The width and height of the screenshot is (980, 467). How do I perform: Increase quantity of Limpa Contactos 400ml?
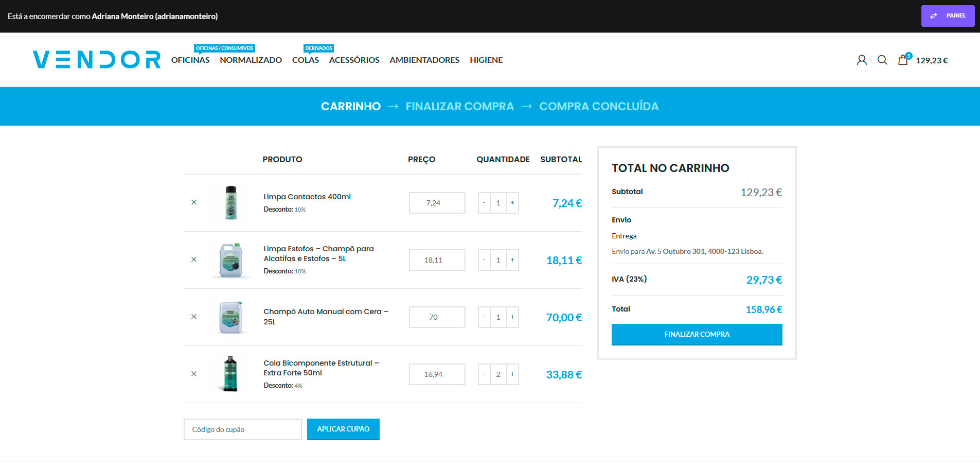pyautogui.click(x=512, y=203)
